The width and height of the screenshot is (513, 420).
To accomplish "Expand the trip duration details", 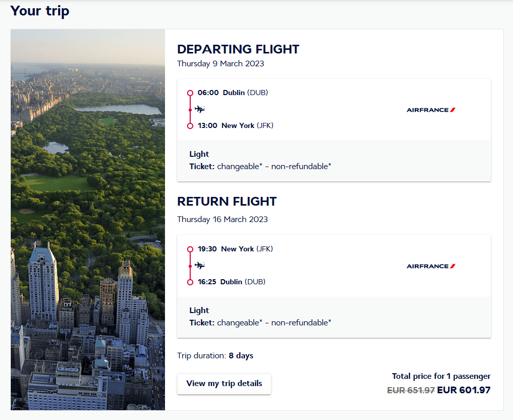I will [215, 355].
